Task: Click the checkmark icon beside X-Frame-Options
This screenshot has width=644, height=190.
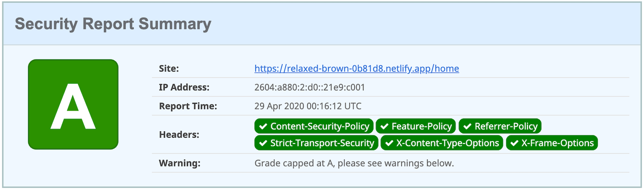Action: click(x=514, y=143)
